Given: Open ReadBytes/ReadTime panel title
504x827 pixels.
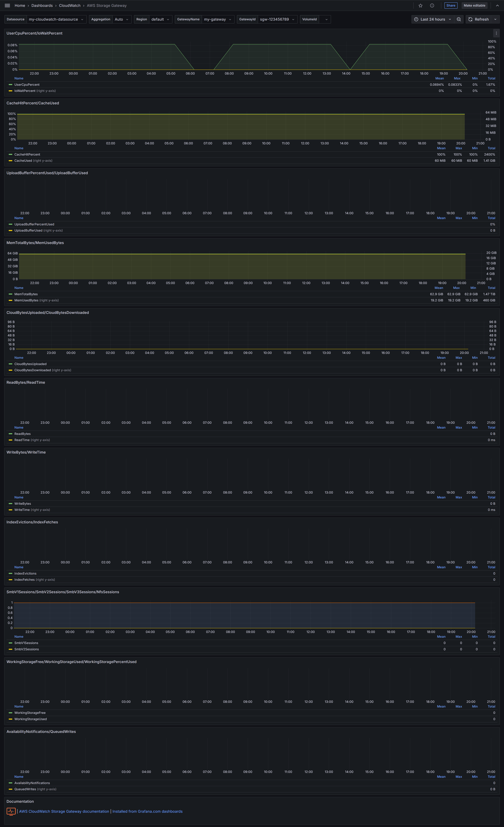Looking at the screenshot, I should point(26,382).
